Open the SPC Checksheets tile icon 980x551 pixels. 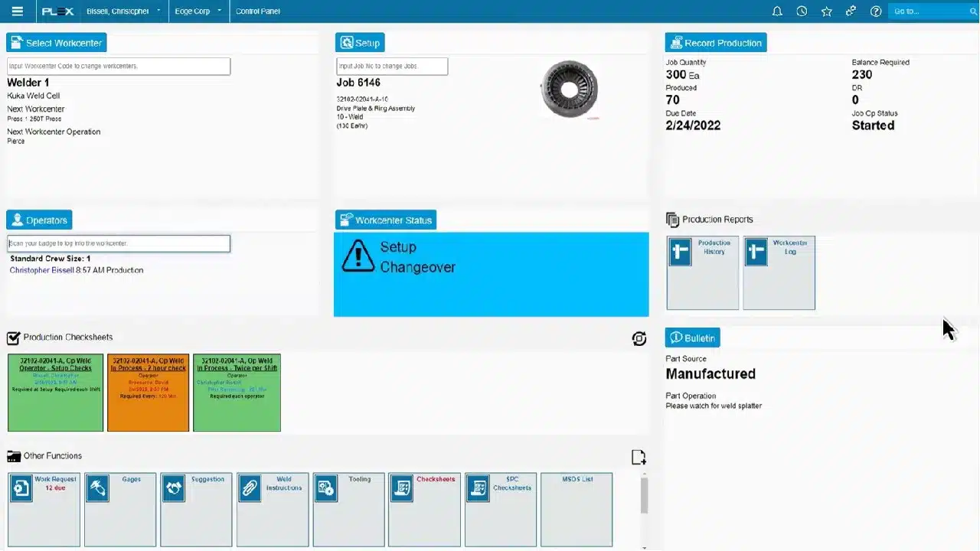click(x=478, y=488)
